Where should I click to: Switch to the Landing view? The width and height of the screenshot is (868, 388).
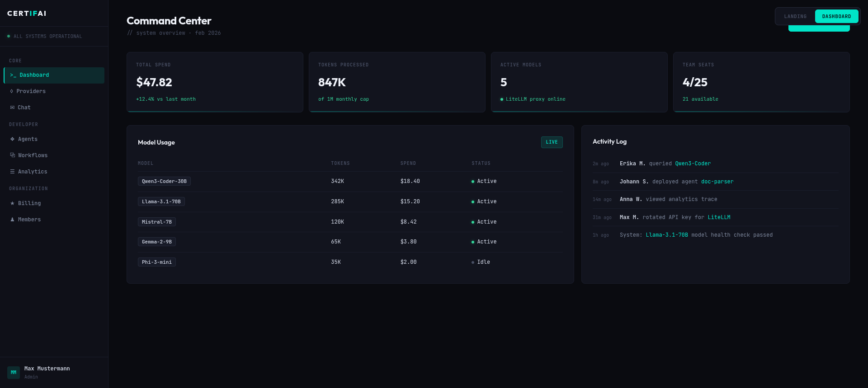click(795, 16)
